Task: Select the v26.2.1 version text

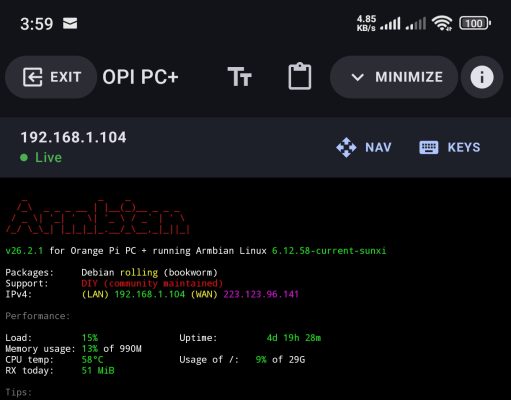Action: [24, 251]
